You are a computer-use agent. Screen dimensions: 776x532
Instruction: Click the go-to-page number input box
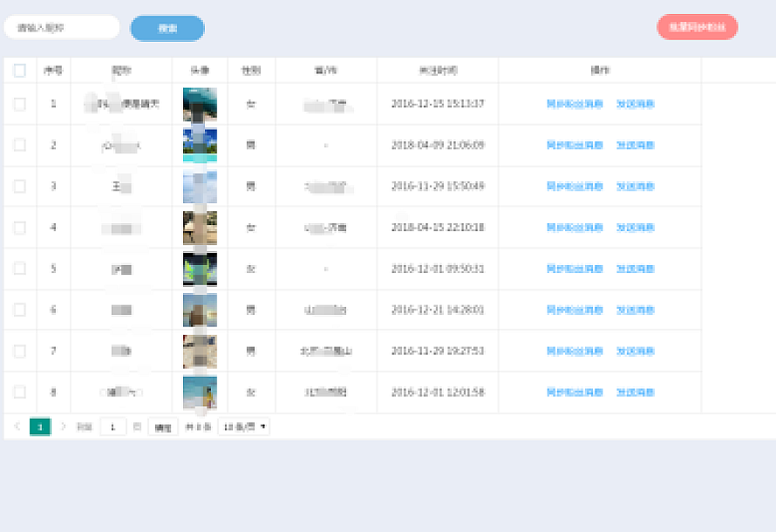113,426
